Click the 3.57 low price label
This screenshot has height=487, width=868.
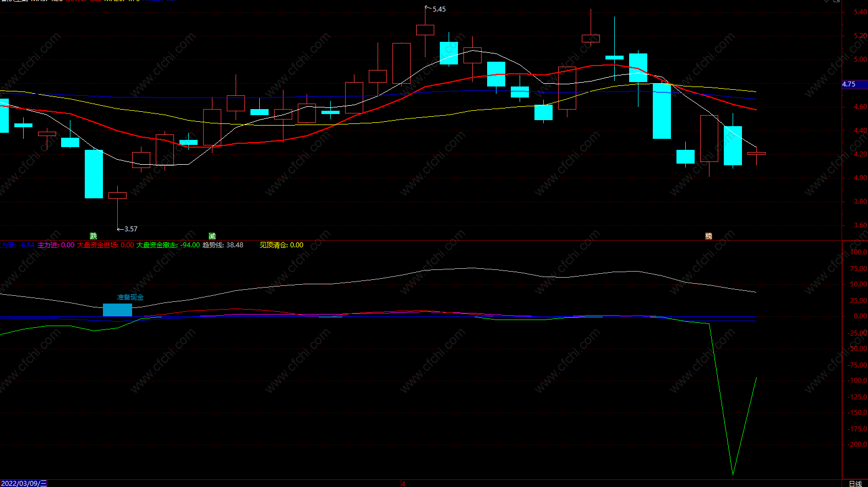click(x=131, y=229)
